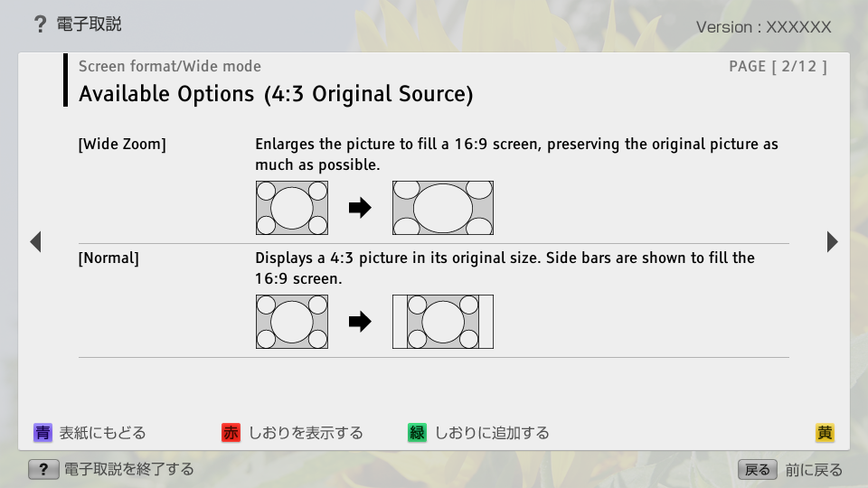Screen dimensions: 868x488
Task: Select 表紙にもどる to return to cover
Action: coord(102,433)
